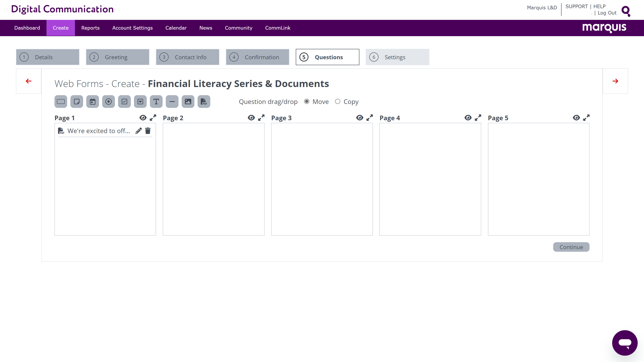Viewport: 644px width, 362px height.
Task: Delete the "We're excited to off..." question
Action: tap(148, 131)
